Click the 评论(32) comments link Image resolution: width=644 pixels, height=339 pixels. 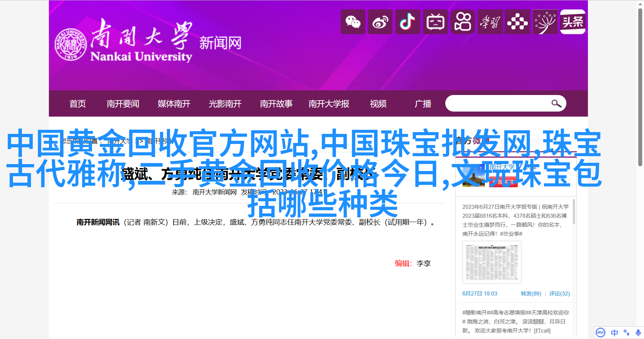(560, 294)
